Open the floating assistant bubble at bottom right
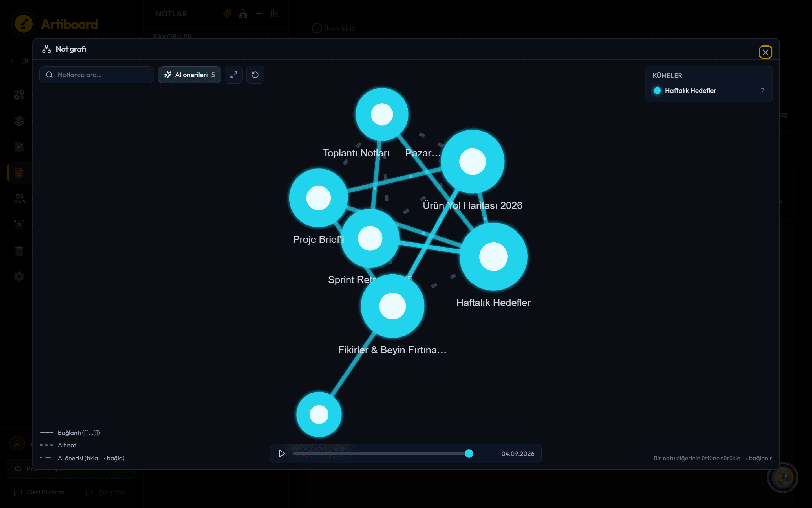The image size is (812, 508). tap(783, 478)
